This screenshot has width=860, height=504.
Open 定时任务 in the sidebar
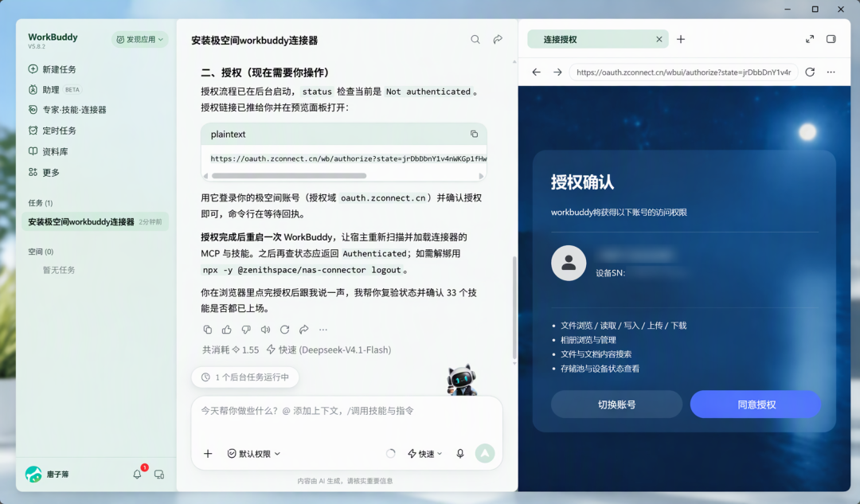point(52,131)
